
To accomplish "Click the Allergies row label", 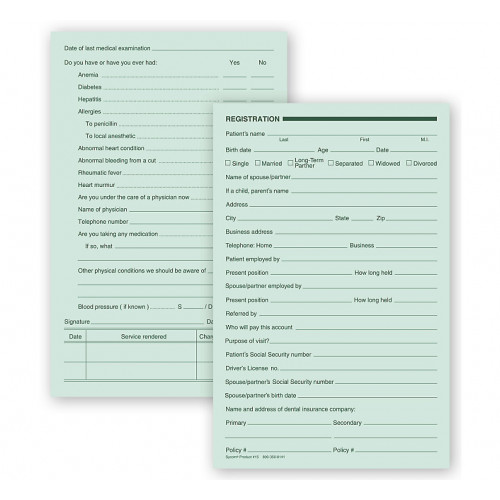I will 89,112.
